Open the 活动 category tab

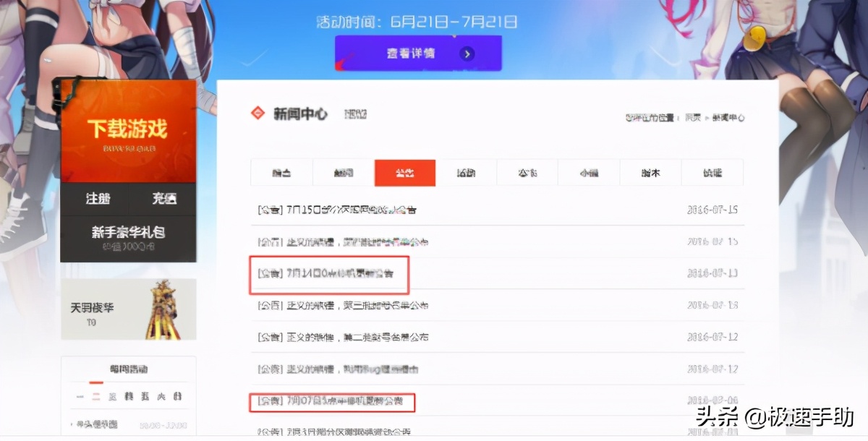click(467, 173)
